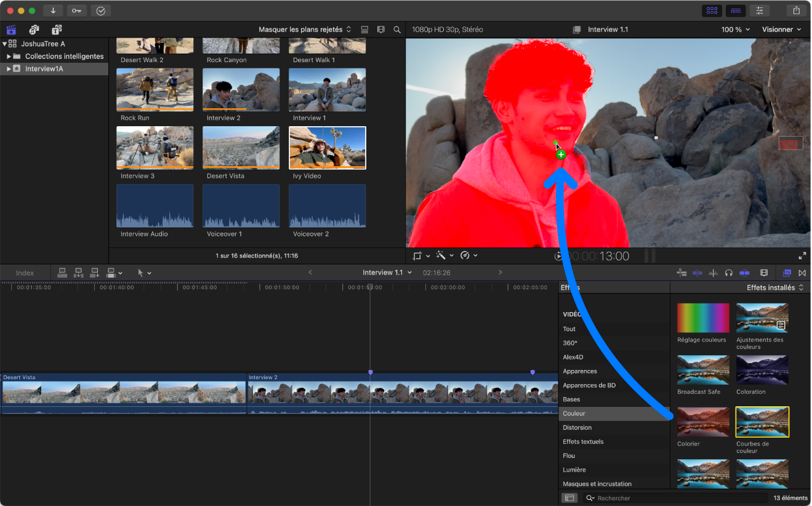Click the background tasks checkmark icon
The width and height of the screenshot is (812, 506).
101,10
